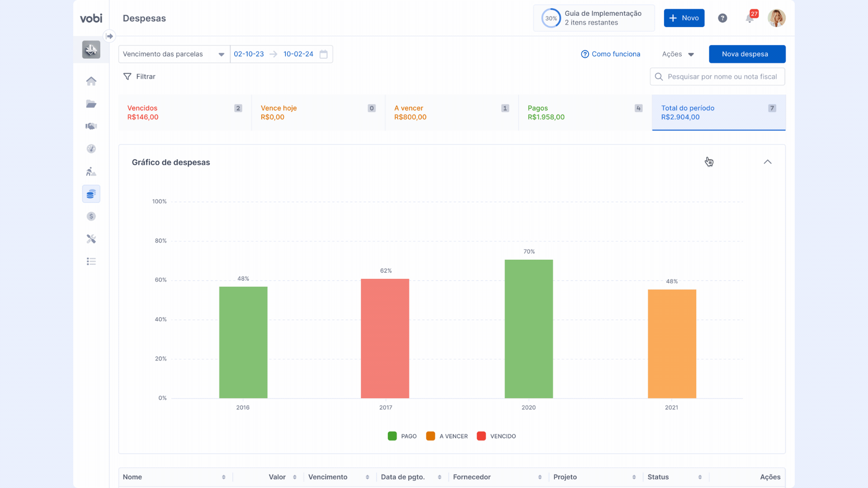Click the handshake icon in sidebar

[x=91, y=126]
